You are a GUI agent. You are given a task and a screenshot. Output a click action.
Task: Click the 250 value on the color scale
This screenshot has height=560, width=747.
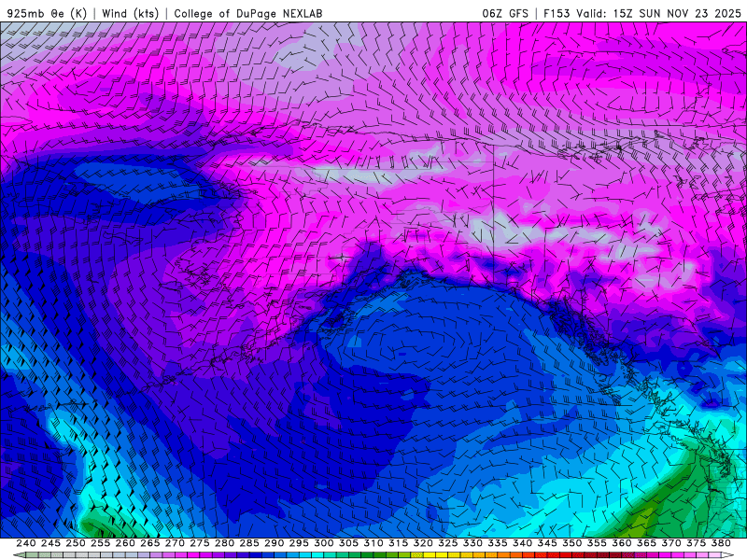point(76,543)
